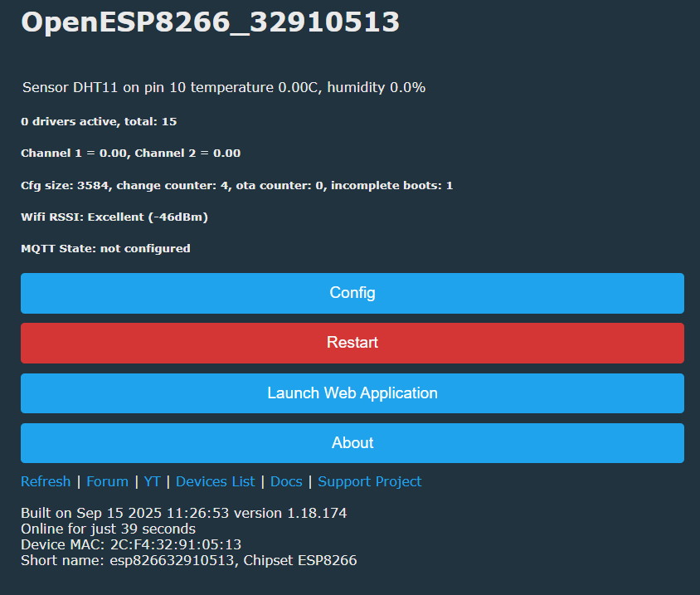Click the 'Short name: esp826632910513' line
The height and width of the screenshot is (595, 700).
189,560
